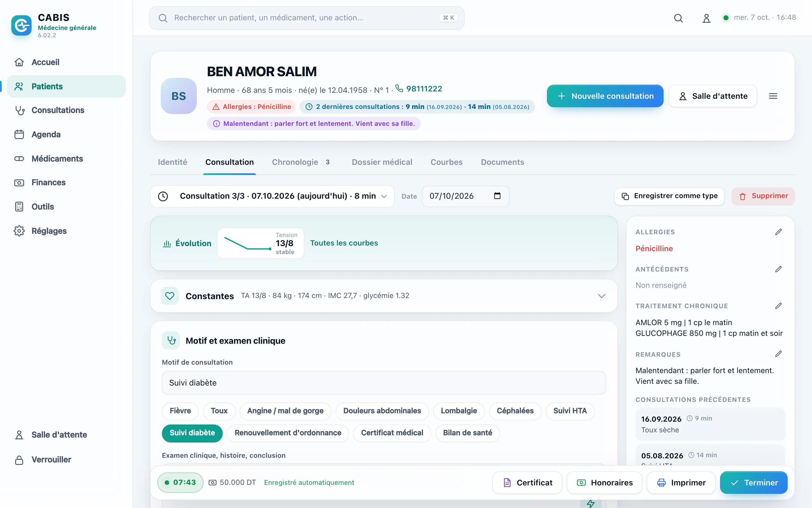Screen dimensions: 812x508
Task: Click the heart icon in Constantes
Action: click(170, 296)
